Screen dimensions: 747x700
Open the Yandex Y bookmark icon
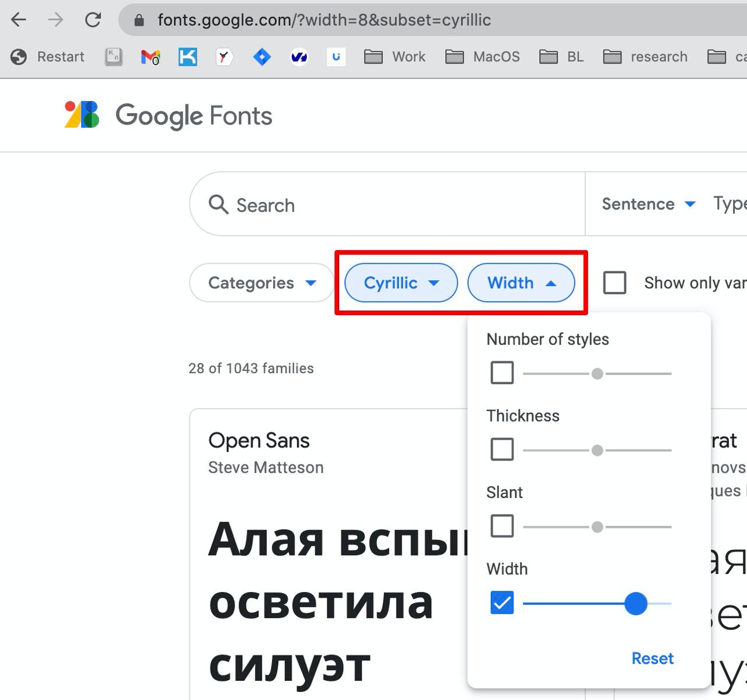(225, 57)
